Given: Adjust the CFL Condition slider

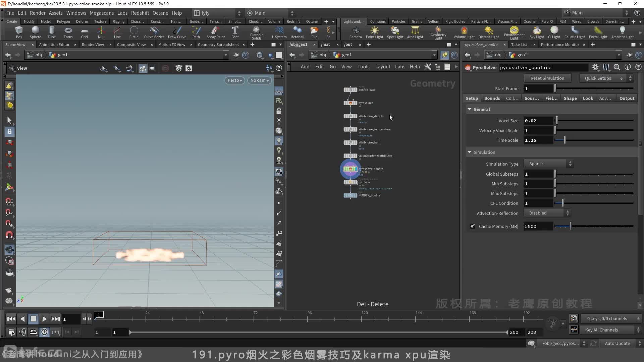Looking at the screenshot, I should pyautogui.click(x=594, y=203).
